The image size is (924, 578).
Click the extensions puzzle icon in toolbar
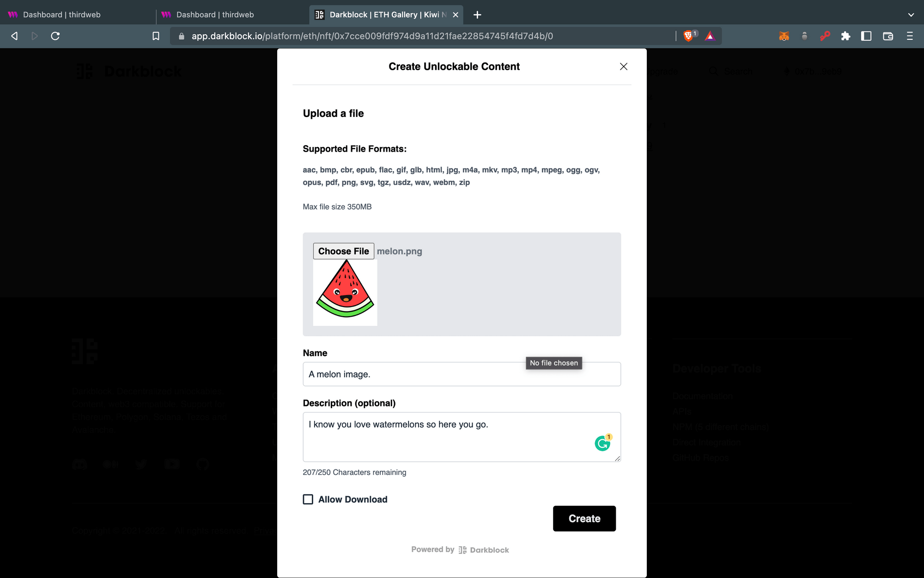[845, 36]
